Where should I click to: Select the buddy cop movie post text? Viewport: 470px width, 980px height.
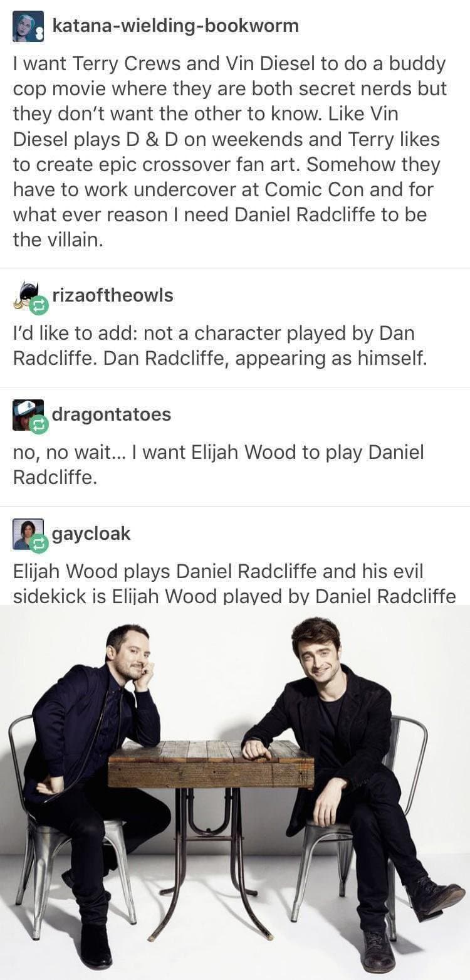(x=229, y=152)
